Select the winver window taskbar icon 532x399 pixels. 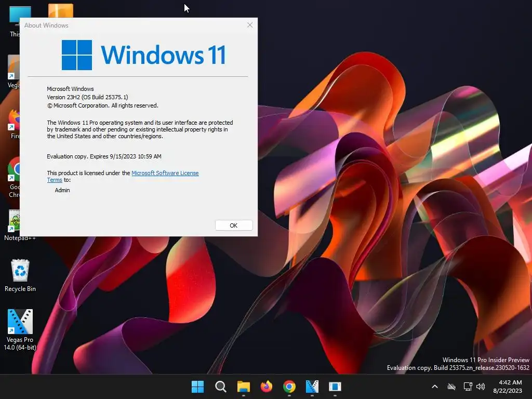pos(335,387)
